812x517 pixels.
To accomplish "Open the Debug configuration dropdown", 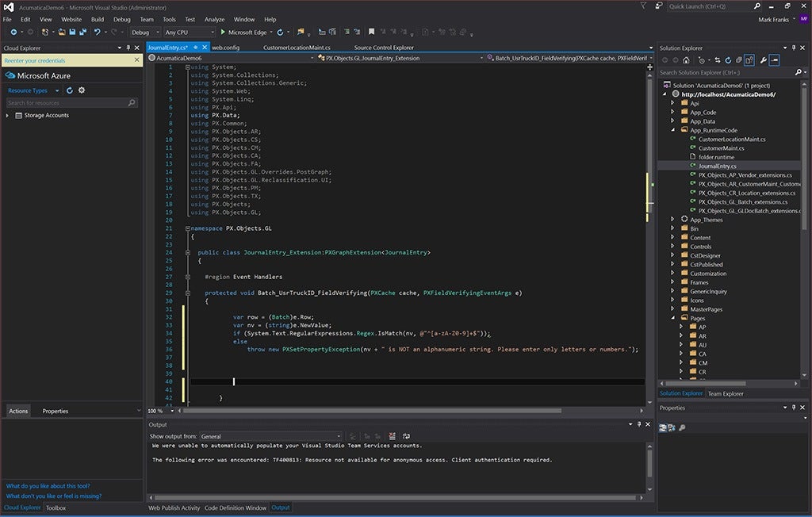I will 144,33.
